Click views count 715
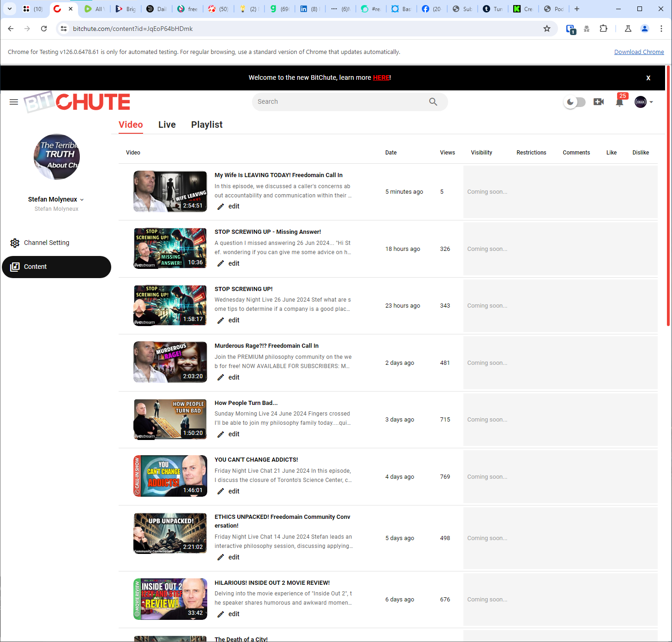This screenshot has height=642, width=672. click(445, 420)
